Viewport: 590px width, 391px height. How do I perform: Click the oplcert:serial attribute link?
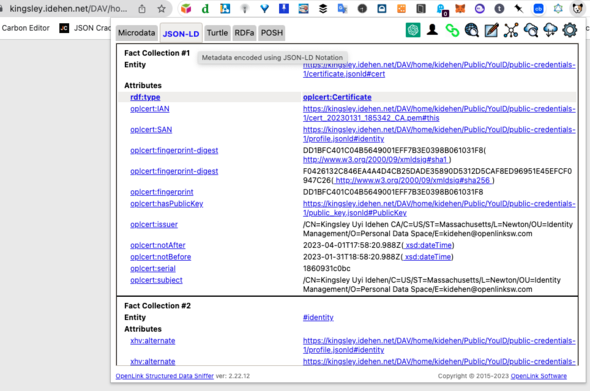(153, 269)
